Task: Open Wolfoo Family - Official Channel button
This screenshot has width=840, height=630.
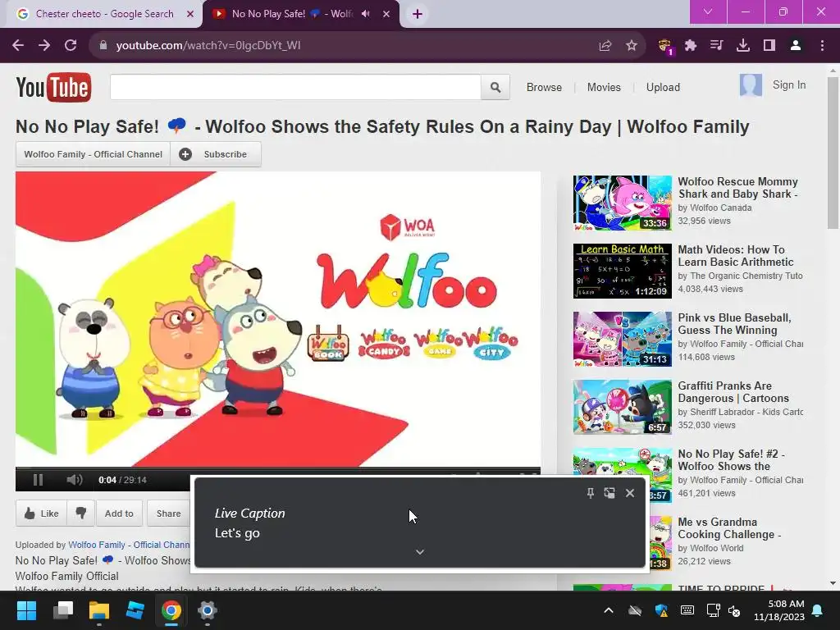Action: pyautogui.click(x=93, y=154)
